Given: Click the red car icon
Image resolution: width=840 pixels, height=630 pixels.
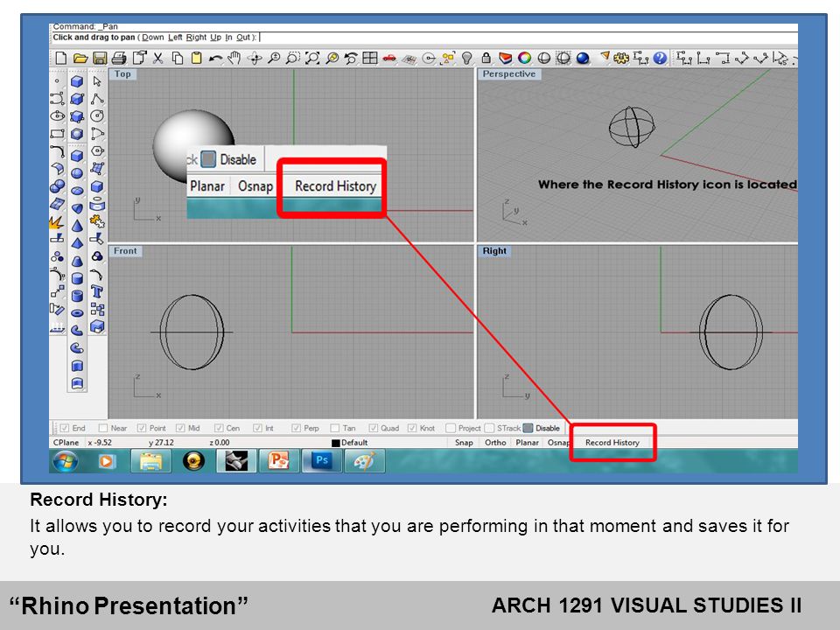Looking at the screenshot, I should [389, 58].
